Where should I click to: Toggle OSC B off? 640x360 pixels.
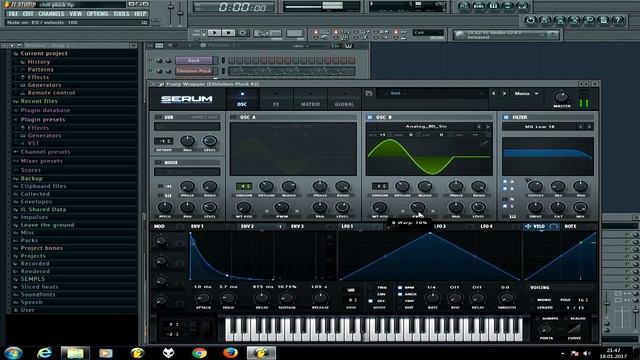(x=370, y=117)
